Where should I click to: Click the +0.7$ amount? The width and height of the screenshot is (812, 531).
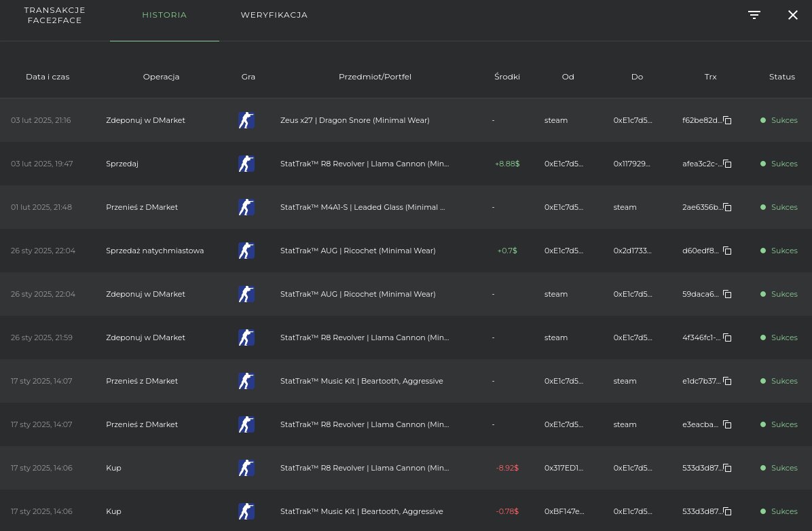507,251
